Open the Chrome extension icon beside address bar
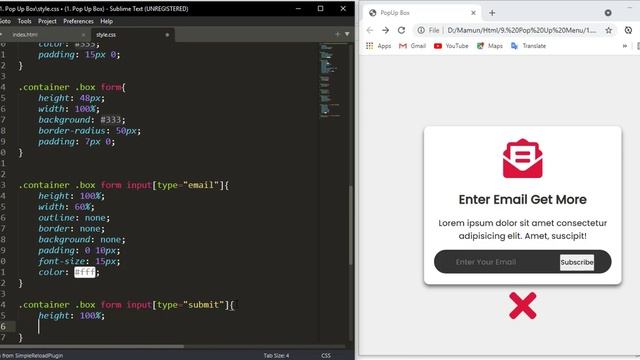The height and width of the screenshot is (360, 640). [x=628, y=30]
